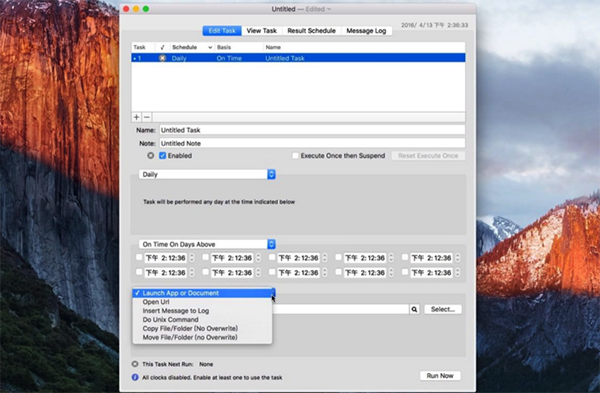
Task: Enable the first clock checkbox in the top time row
Action: coord(139,258)
